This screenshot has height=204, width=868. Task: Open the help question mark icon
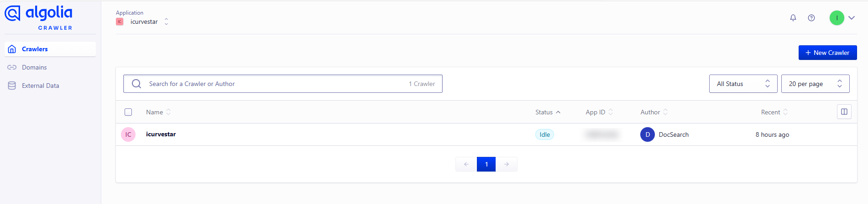click(811, 18)
